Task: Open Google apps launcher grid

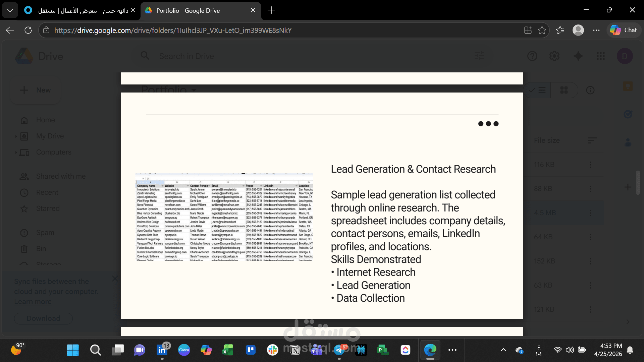Action: coord(601,56)
